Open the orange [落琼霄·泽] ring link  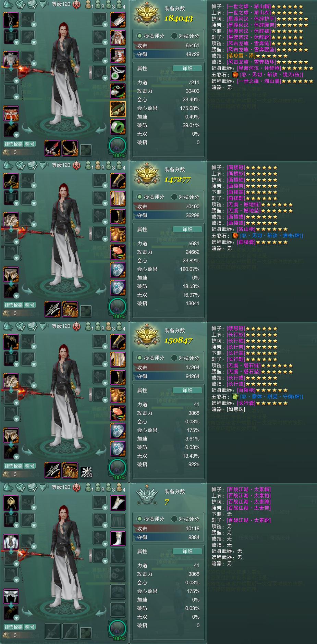click(x=240, y=56)
